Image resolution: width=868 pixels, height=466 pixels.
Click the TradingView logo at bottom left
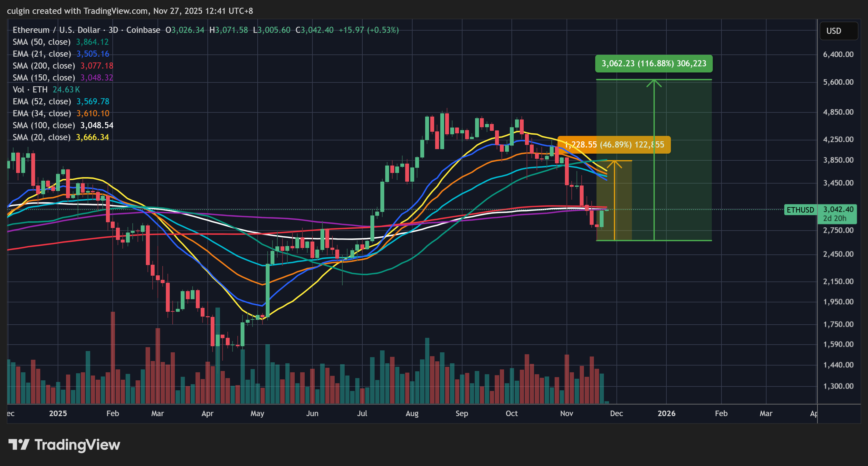pyautogui.click(x=64, y=445)
